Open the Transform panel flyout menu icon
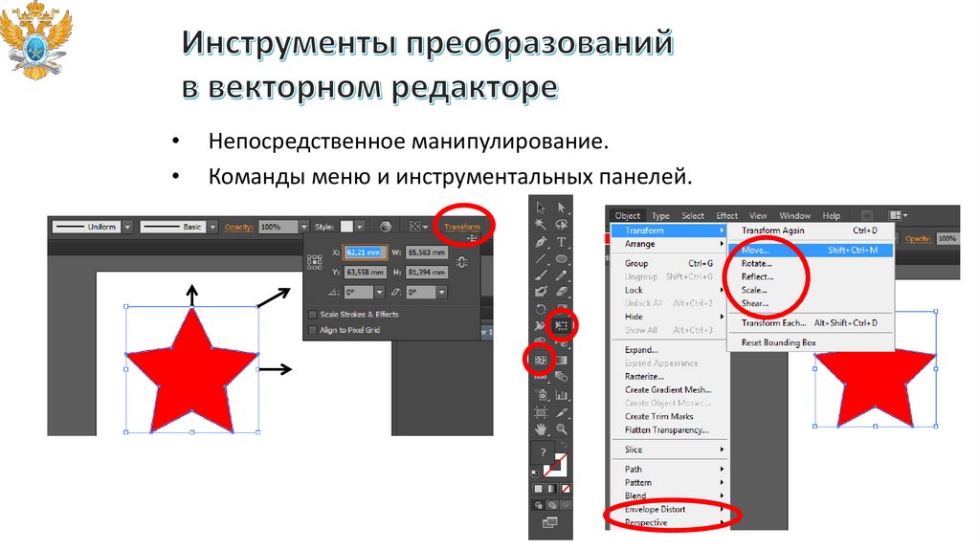The image size is (980, 549). click(472, 238)
